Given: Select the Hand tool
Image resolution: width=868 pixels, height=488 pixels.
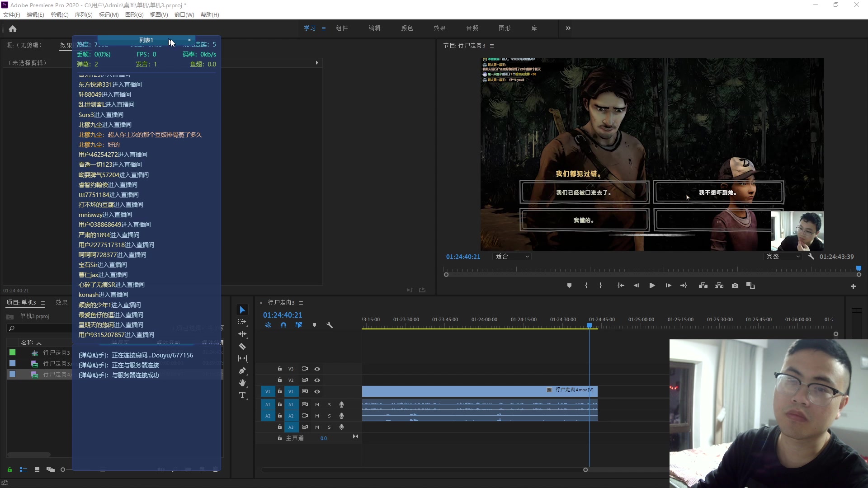Looking at the screenshot, I should [242, 383].
